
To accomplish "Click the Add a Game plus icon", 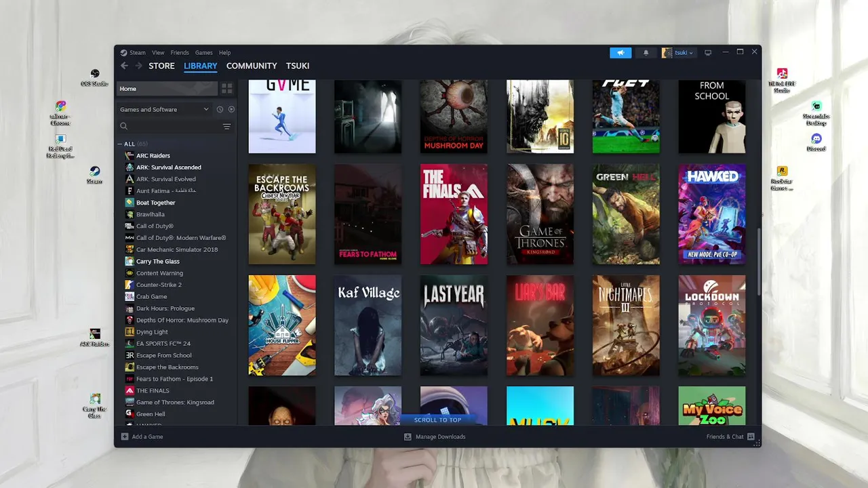I will [125, 436].
